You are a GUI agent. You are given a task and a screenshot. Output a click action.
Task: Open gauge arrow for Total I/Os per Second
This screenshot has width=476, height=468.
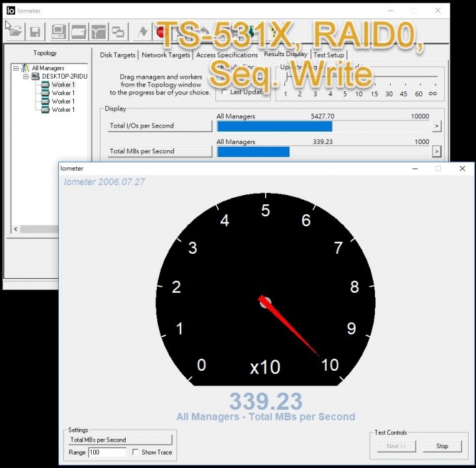tap(436, 126)
